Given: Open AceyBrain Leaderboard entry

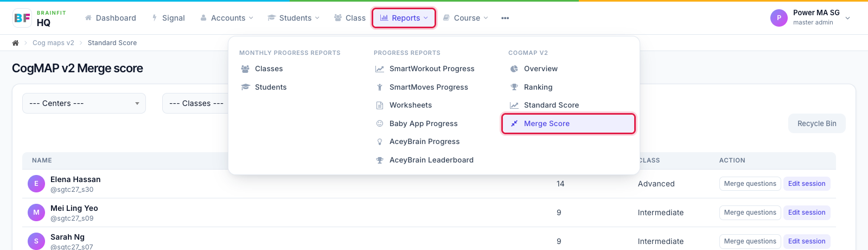Looking at the screenshot, I should pos(431,160).
